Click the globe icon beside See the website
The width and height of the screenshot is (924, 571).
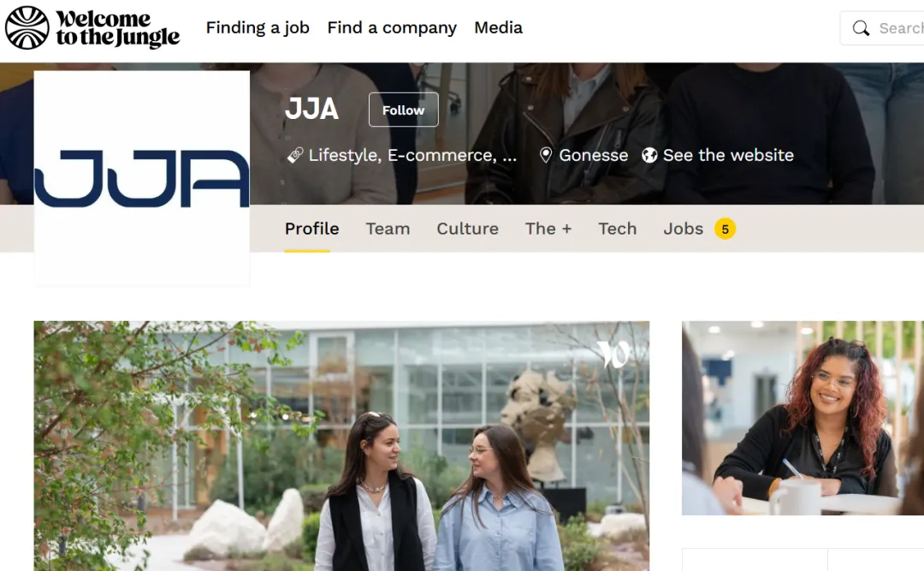coord(649,155)
